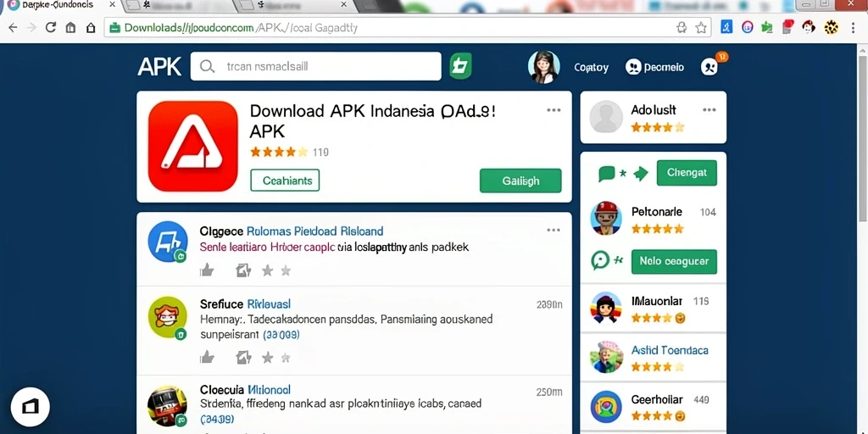This screenshot has height=434, width=868.
Task: Click the IMauonlar avatar icon
Action: pyautogui.click(x=606, y=307)
